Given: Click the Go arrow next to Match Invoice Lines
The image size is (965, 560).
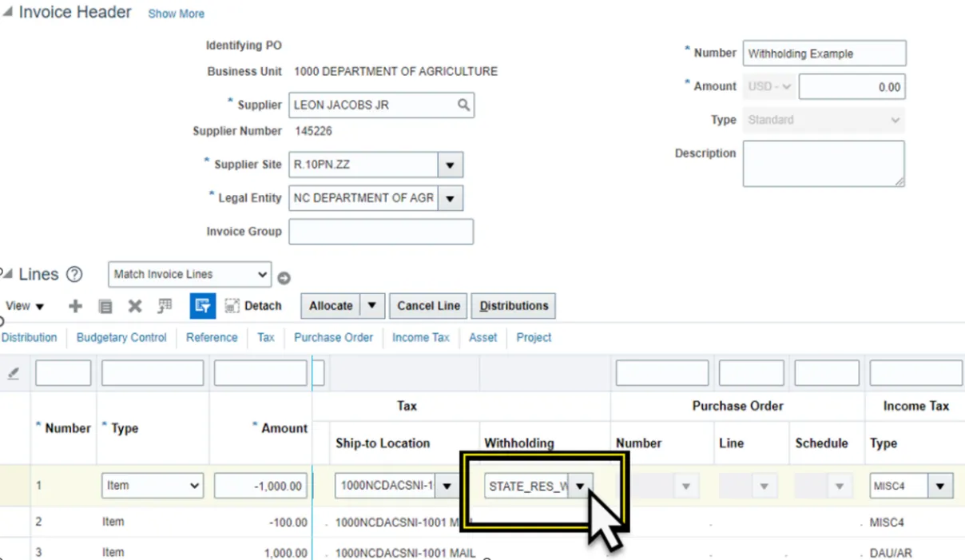Looking at the screenshot, I should (x=284, y=278).
